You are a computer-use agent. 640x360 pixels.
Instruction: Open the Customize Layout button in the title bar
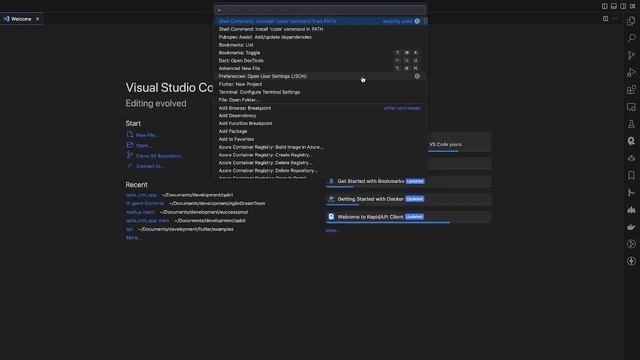633,6
